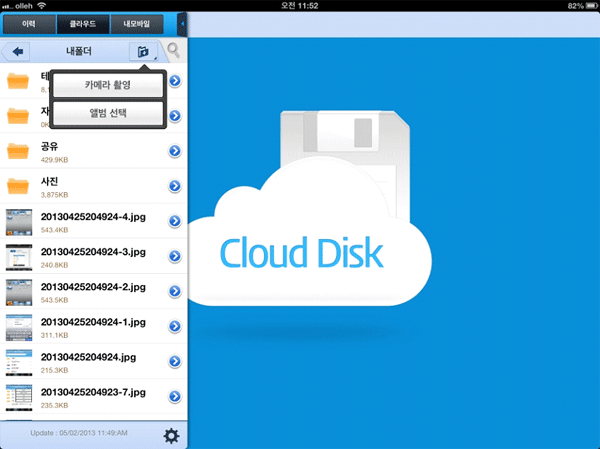Viewport: 600px width, 449px height.
Task: Tap the magnifying glass search icon
Action: pyautogui.click(x=174, y=50)
